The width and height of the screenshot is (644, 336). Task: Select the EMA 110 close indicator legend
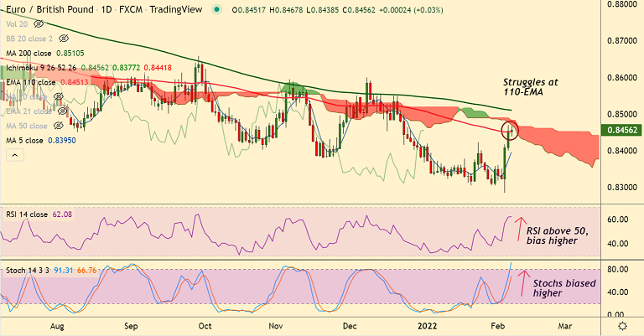click(x=31, y=82)
